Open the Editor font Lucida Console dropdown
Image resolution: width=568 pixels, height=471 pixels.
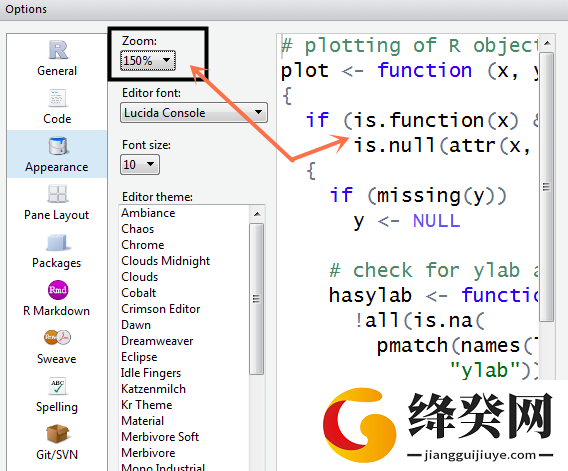pos(194,113)
